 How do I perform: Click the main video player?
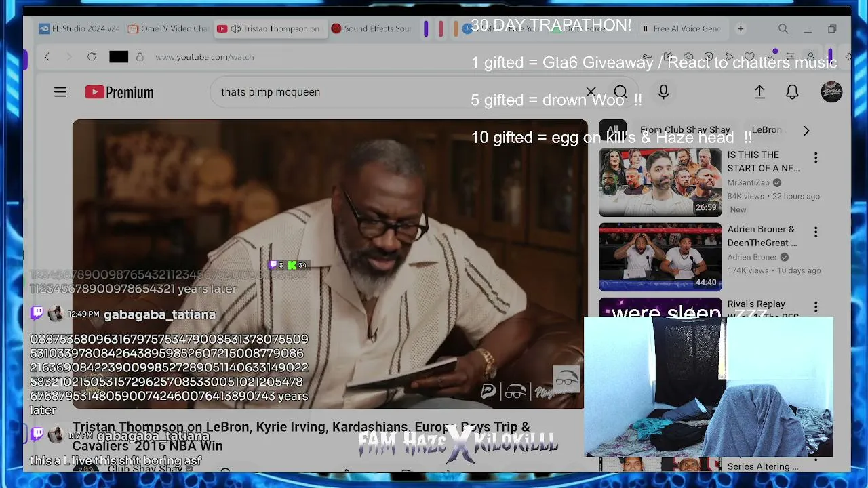point(330,264)
